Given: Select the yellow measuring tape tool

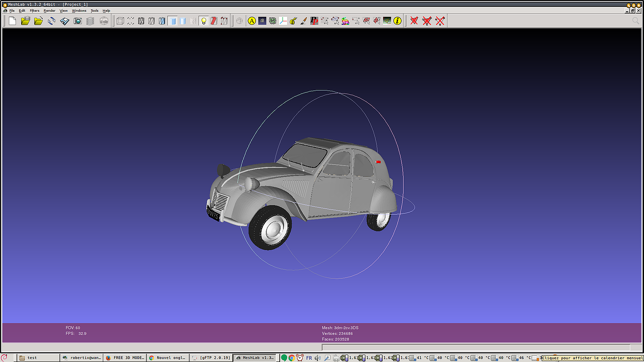Looking at the screenshot, I should tap(293, 21).
